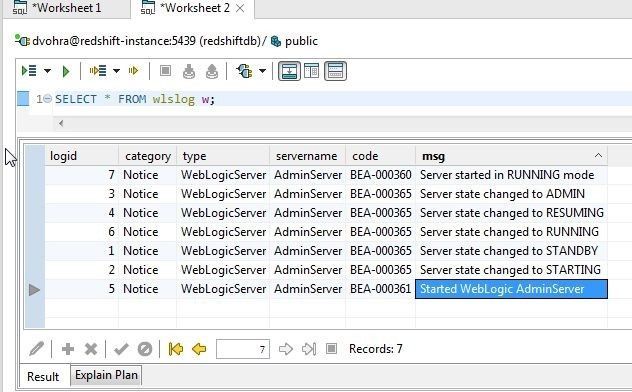
Task: Click code cell 'BEA-000360'
Action: coord(380,175)
